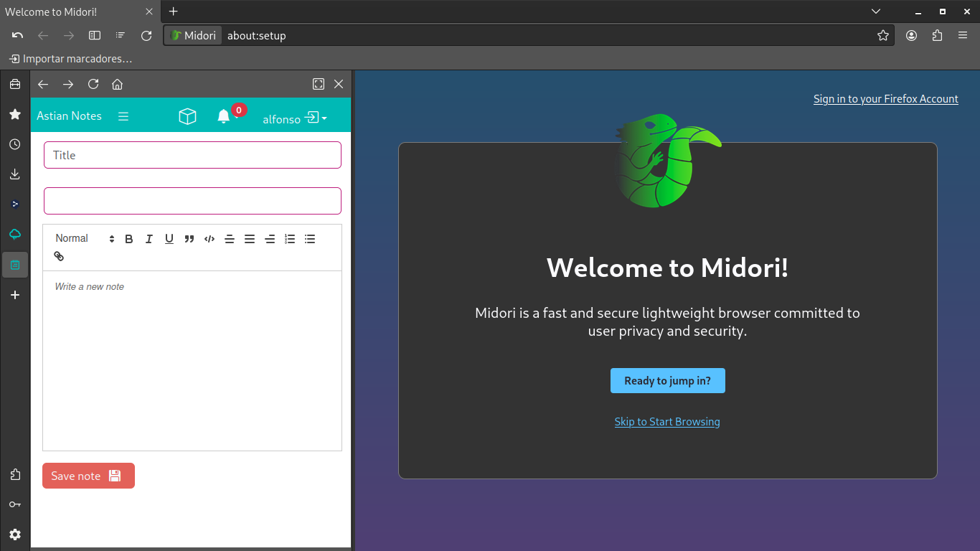The image size is (980, 551).
Task: Toggle bulleted list in editor
Action: click(310, 239)
